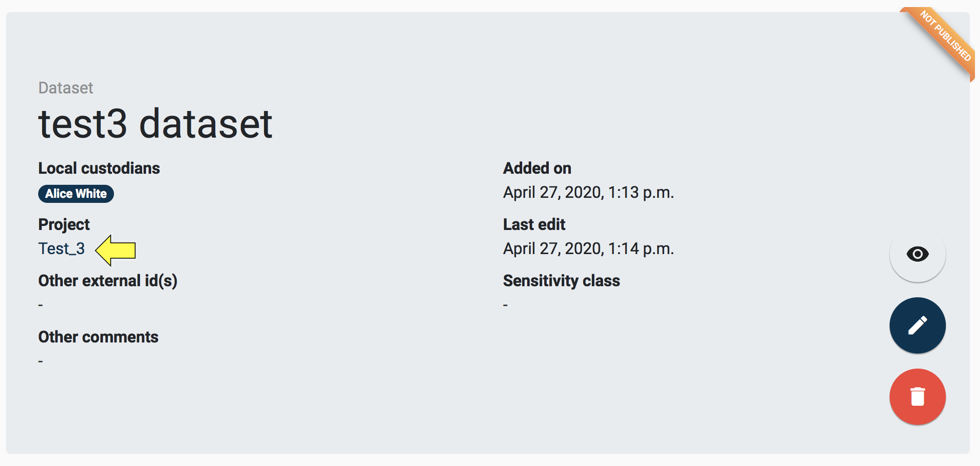The image size is (980, 466).
Task: Click the Sensitivity class heading
Action: 561,281
